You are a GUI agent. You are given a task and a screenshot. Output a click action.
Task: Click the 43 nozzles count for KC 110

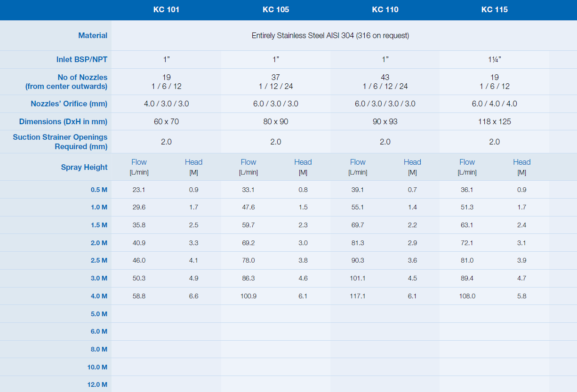385,77
